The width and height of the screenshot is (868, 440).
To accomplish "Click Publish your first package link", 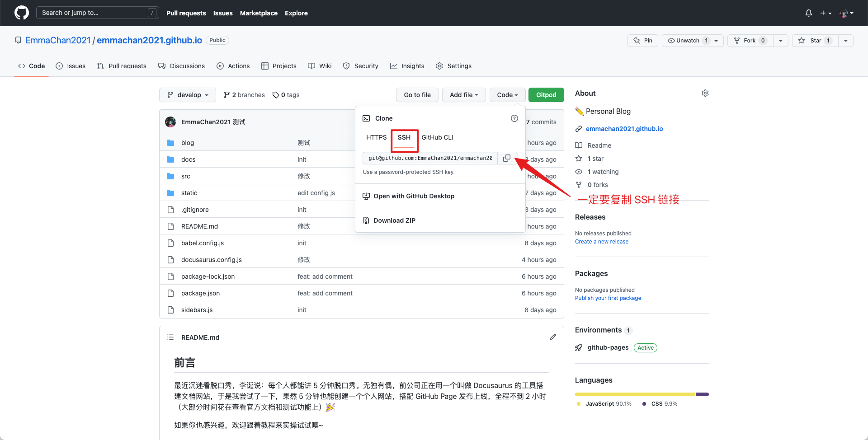I will click(608, 298).
